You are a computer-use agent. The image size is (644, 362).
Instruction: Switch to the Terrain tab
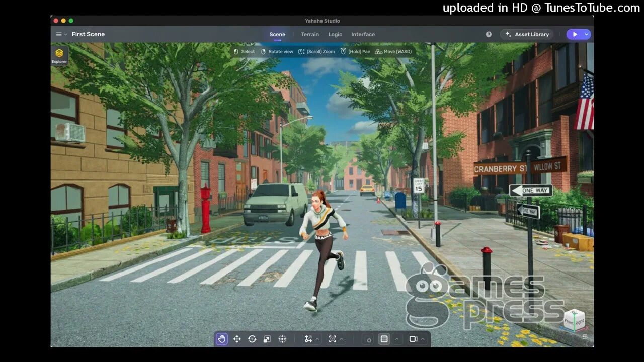tap(310, 34)
